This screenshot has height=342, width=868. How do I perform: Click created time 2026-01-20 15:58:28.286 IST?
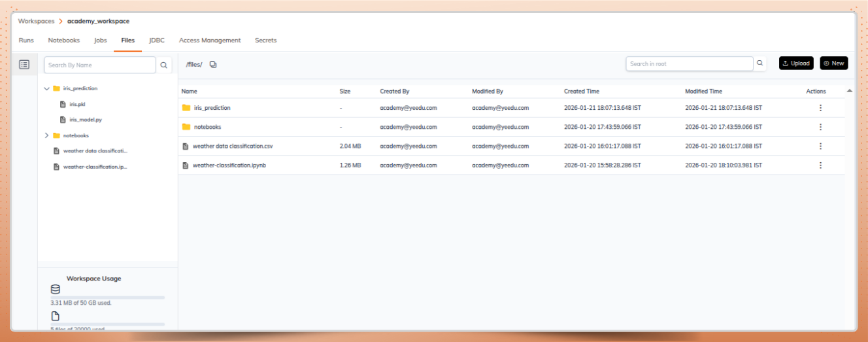point(603,165)
